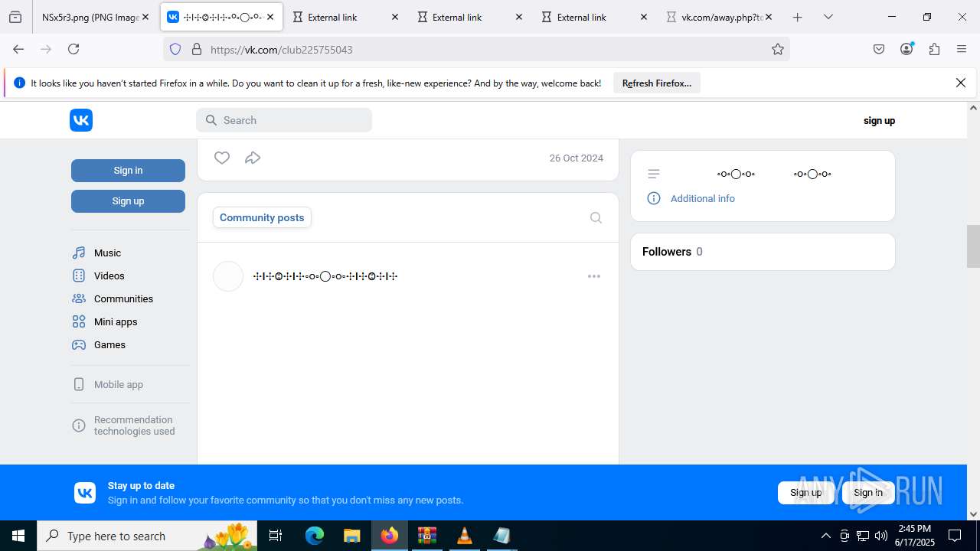Image resolution: width=980 pixels, height=551 pixels.
Task: Open the post author's symbol name
Action: (x=325, y=276)
